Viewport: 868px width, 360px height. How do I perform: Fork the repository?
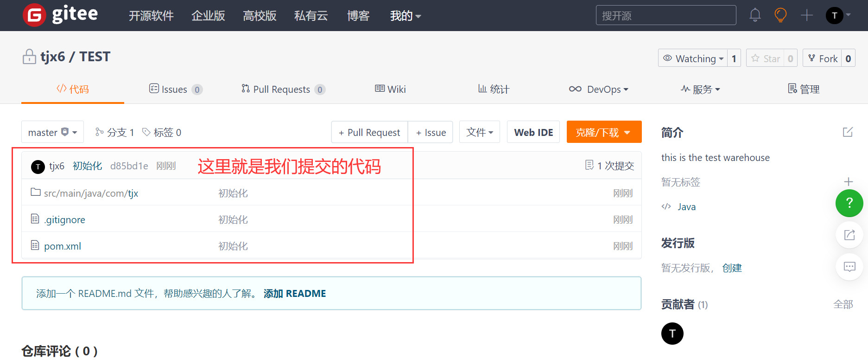pyautogui.click(x=823, y=58)
